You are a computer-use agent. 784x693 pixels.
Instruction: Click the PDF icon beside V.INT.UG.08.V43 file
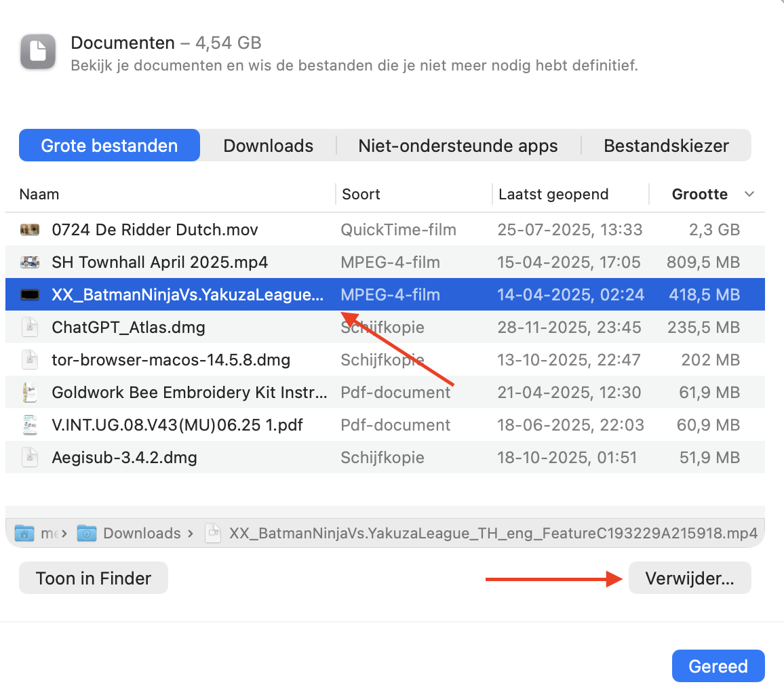click(31, 424)
